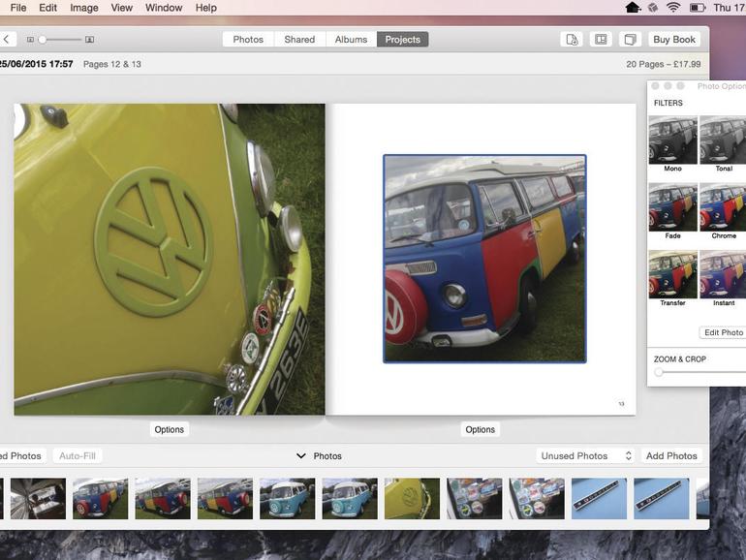Collapse the Photos tray chevron
The image size is (746, 560).
tap(301, 456)
